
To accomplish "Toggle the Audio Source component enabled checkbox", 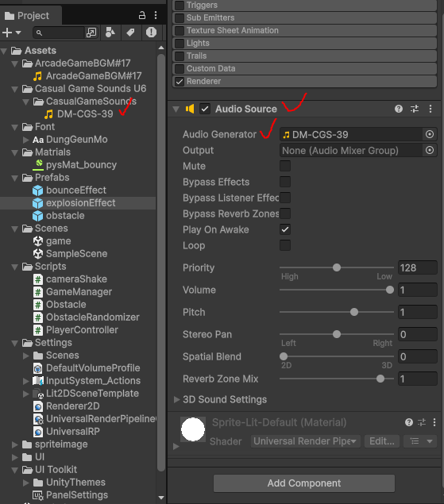I will tap(205, 109).
